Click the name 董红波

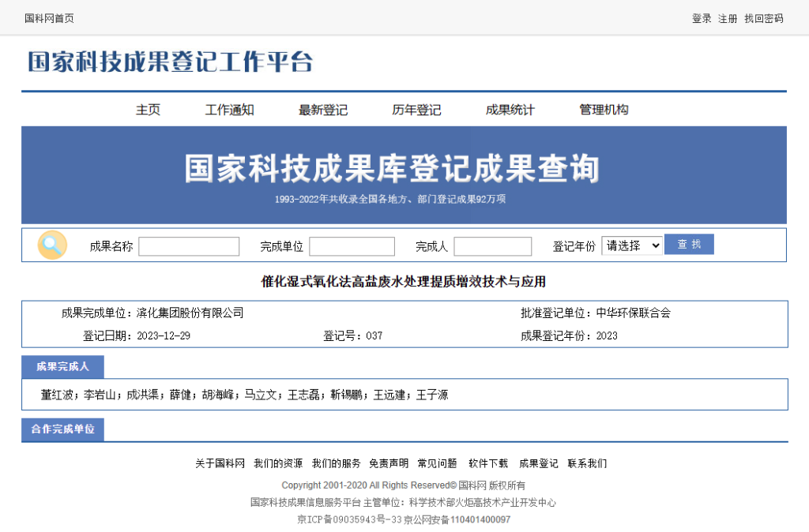57,395
